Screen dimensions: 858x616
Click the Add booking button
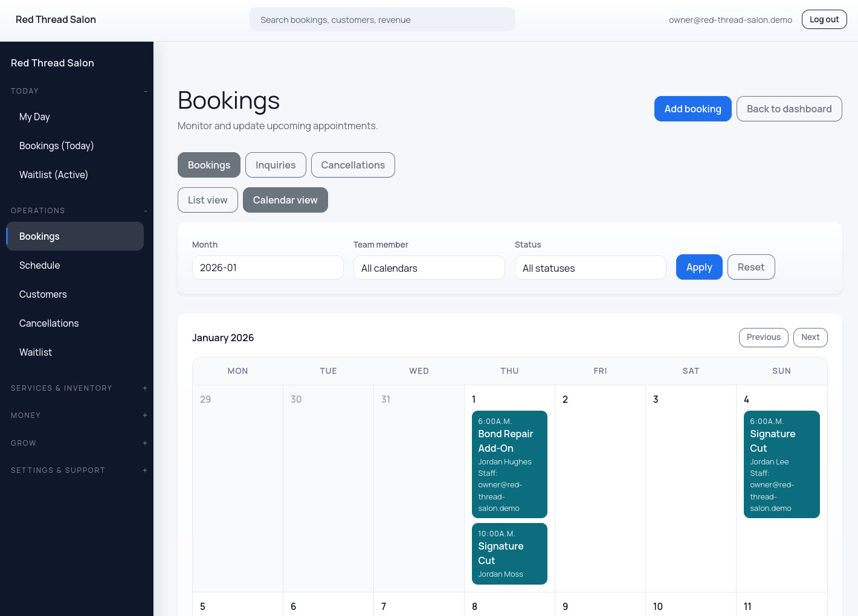692,109
